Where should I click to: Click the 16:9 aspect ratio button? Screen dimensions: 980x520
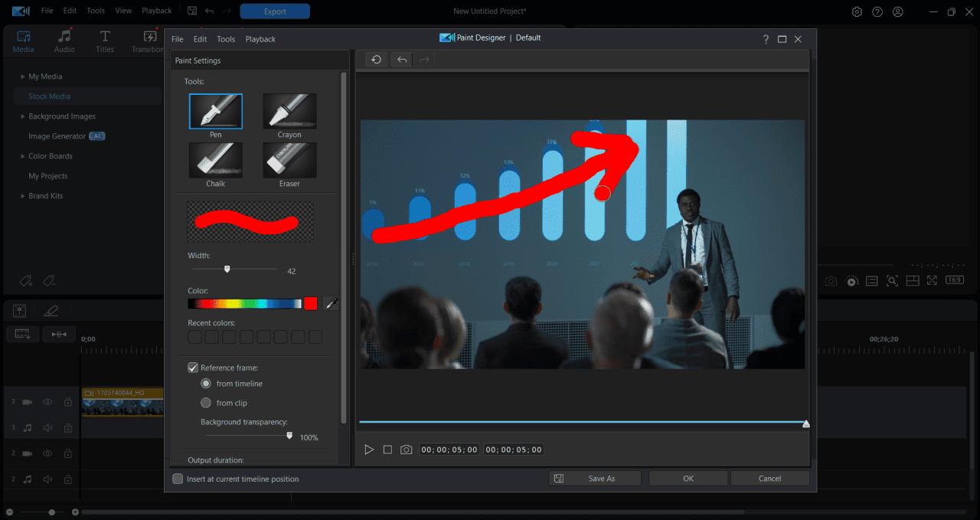(954, 280)
